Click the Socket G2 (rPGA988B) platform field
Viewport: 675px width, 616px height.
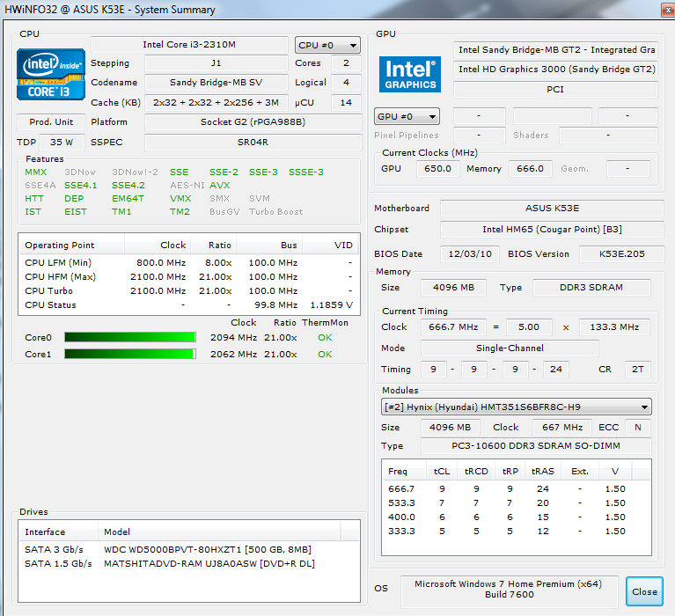(253, 122)
